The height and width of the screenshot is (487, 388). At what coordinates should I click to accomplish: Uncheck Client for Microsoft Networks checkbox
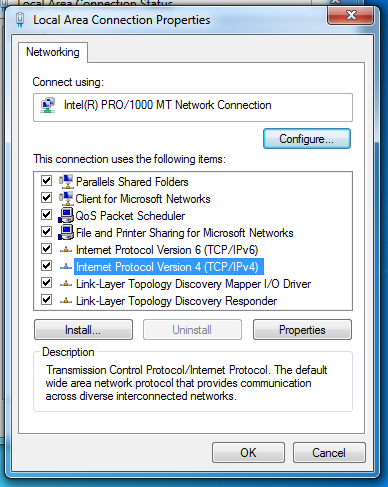(46, 198)
